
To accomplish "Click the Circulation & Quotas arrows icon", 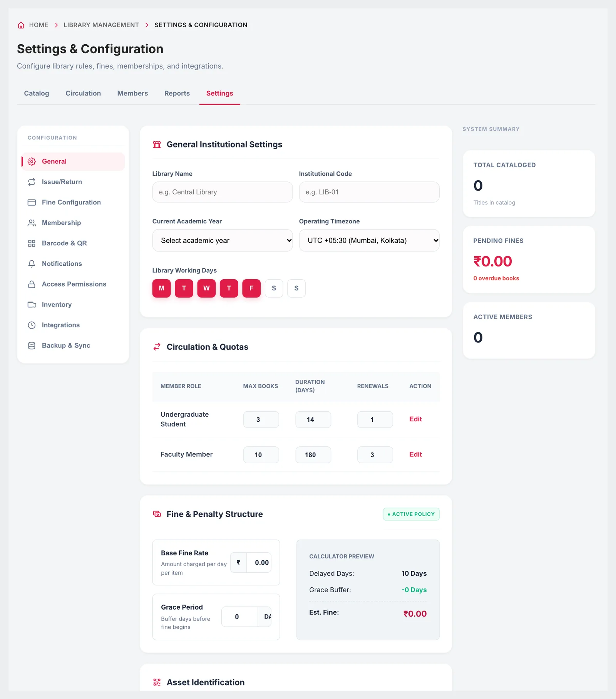I will [x=157, y=347].
